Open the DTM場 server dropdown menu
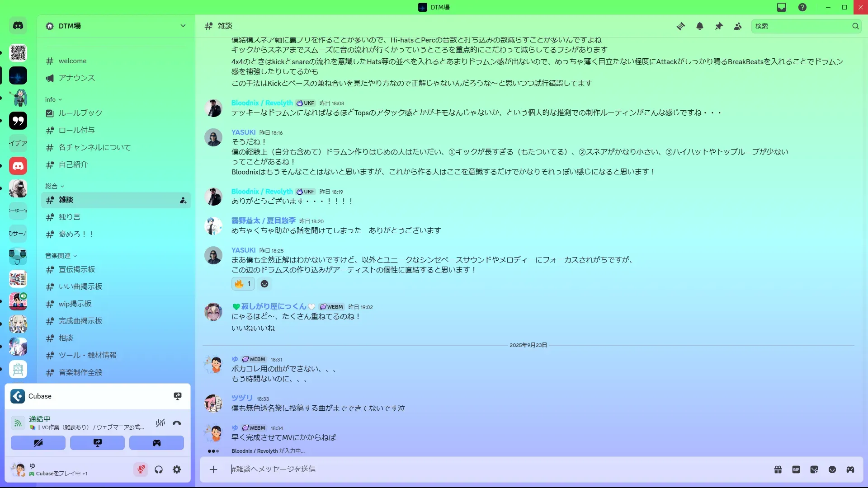This screenshot has width=868, height=488. click(x=183, y=26)
